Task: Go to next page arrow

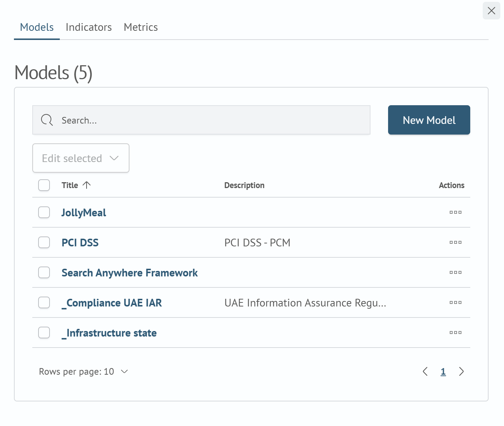Action: [461, 371]
